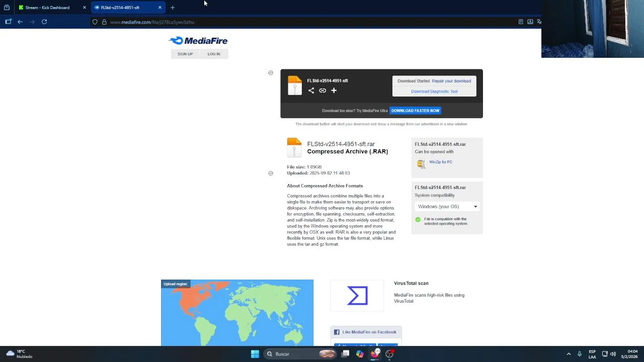Image resolution: width=644 pixels, height=362 pixels.
Task: Click DOWNLOAD FASTER NOW button
Action: (415, 111)
